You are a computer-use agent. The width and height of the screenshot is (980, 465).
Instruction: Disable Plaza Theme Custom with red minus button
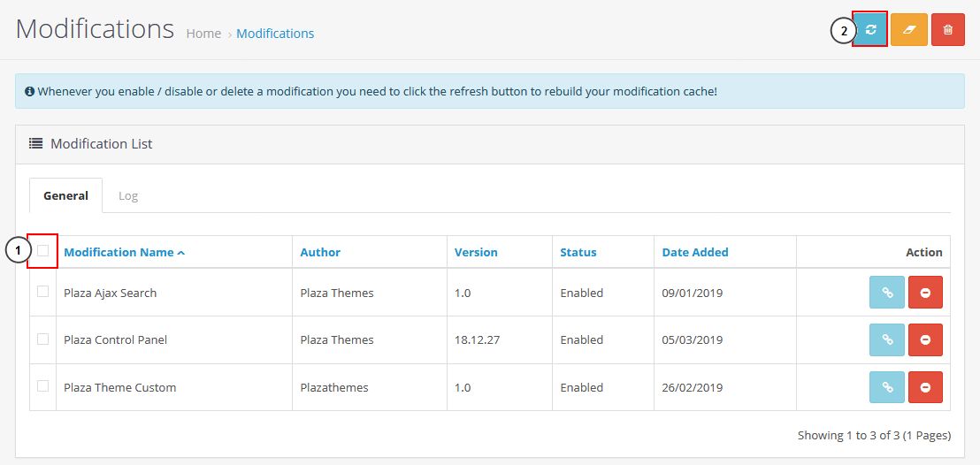(926, 387)
